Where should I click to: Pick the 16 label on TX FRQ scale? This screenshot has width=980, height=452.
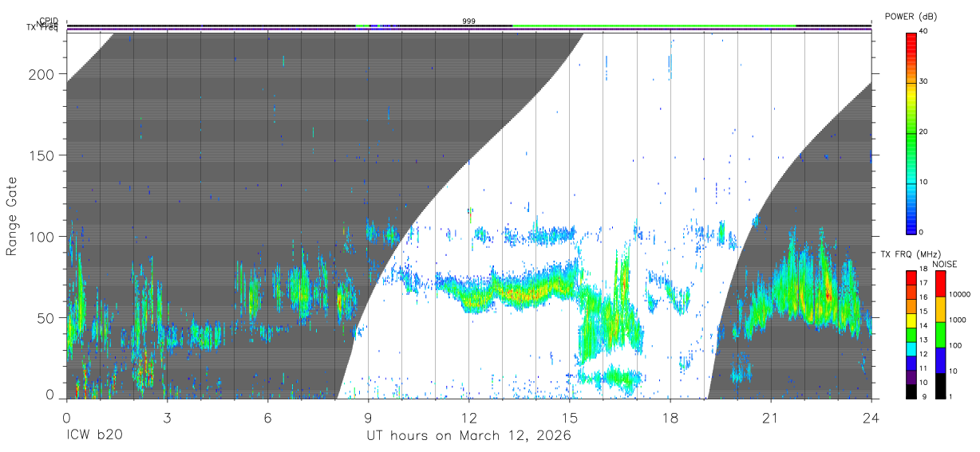(923, 297)
